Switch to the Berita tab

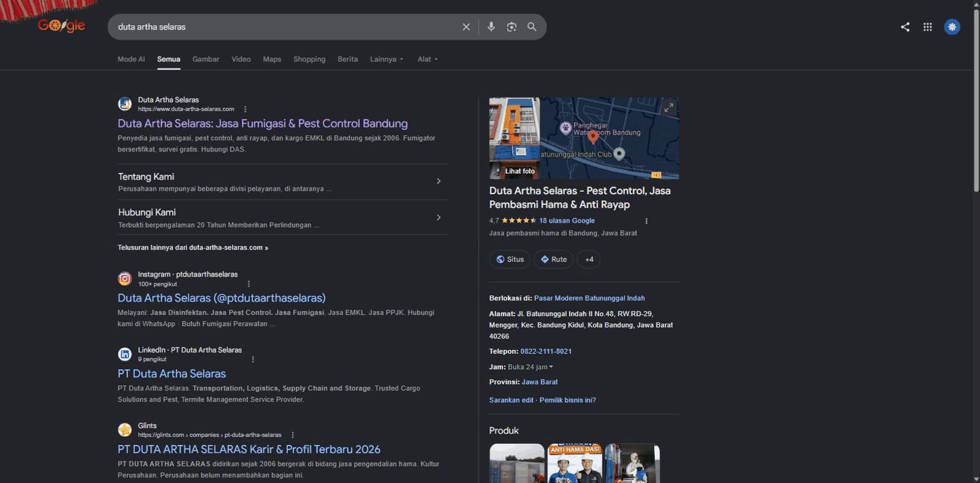pyautogui.click(x=347, y=59)
